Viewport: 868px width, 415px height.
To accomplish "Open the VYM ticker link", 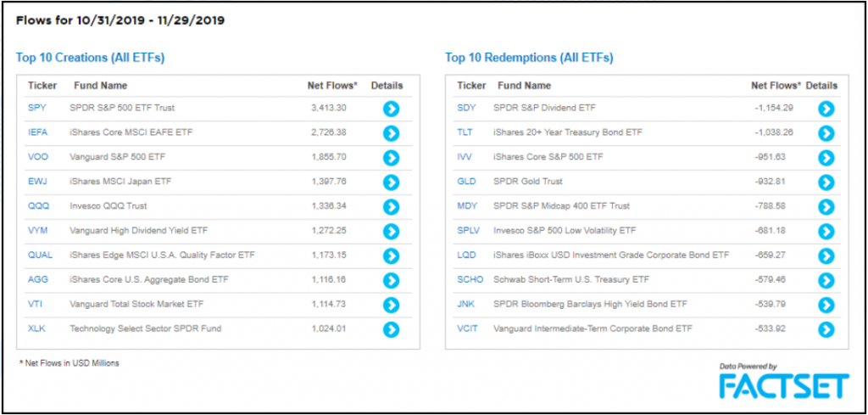I will click(37, 230).
